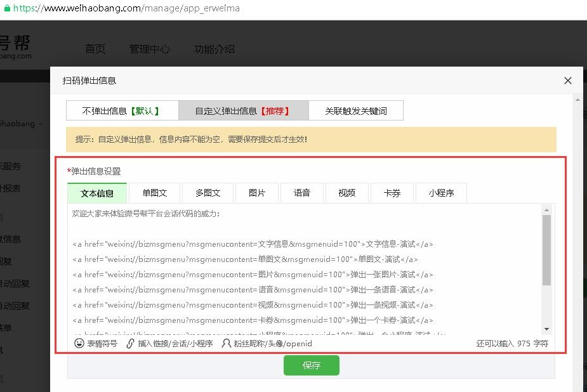Viewport: 587px width, 392px height.
Task: Open 管理中心 in top navigation
Action: 150,49
